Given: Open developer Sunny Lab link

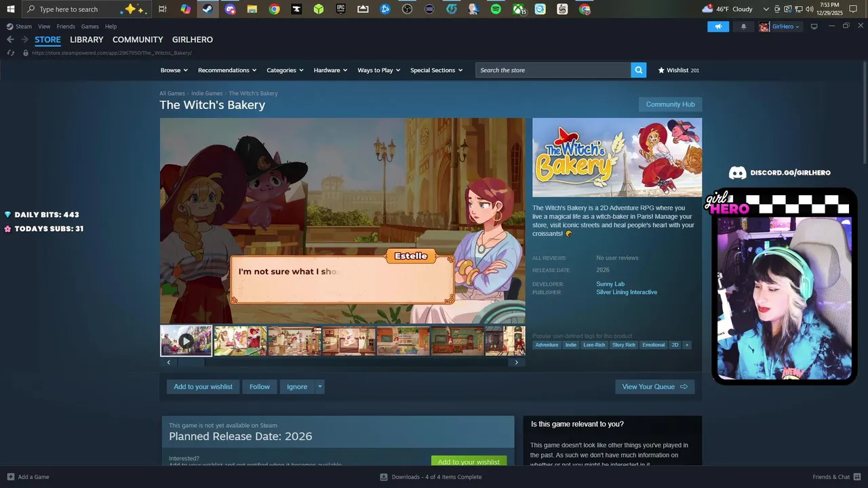Looking at the screenshot, I should tap(610, 284).
